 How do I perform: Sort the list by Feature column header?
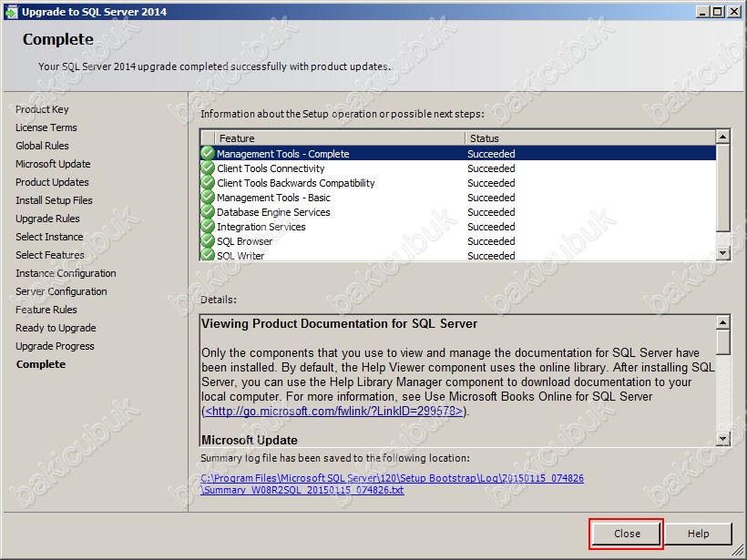pos(340,138)
